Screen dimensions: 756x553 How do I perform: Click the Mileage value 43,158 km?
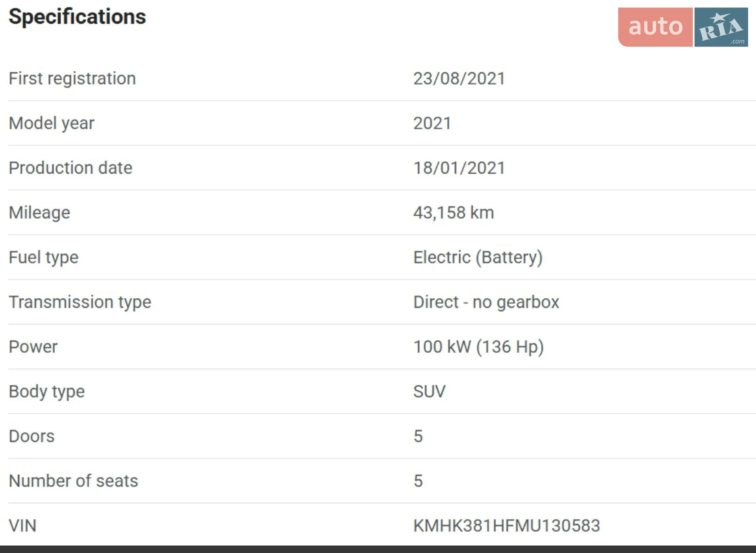click(454, 213)
